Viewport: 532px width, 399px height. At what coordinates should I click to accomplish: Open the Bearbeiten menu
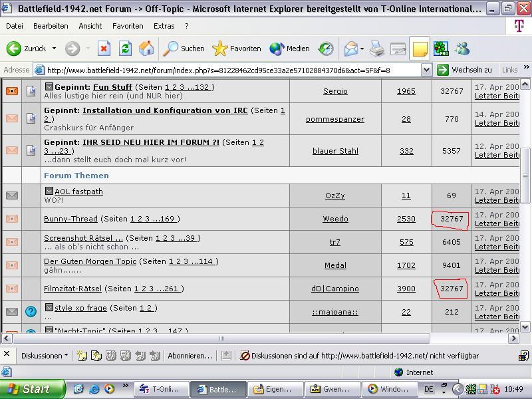51,26
